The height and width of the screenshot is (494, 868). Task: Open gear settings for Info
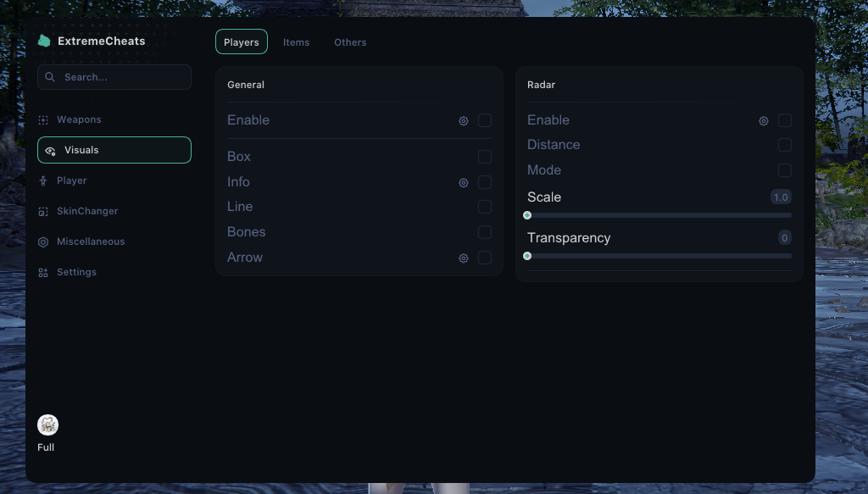[464, 182]
